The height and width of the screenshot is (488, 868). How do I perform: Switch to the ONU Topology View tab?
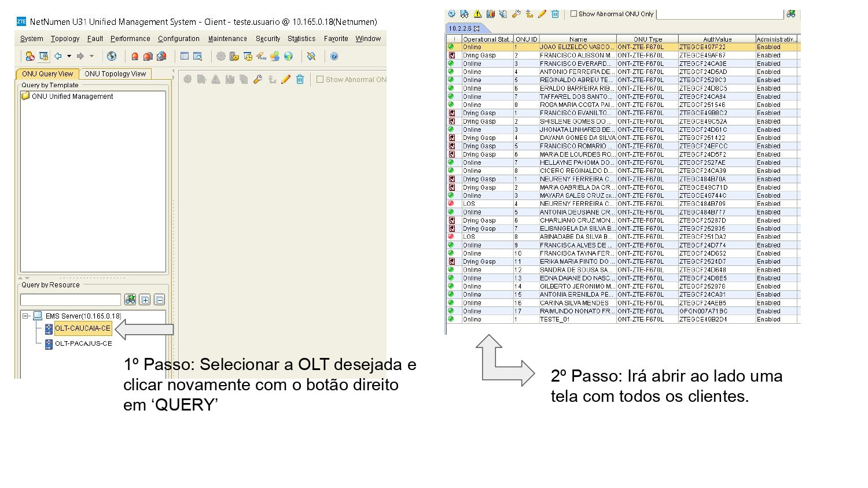coord(115,74)
